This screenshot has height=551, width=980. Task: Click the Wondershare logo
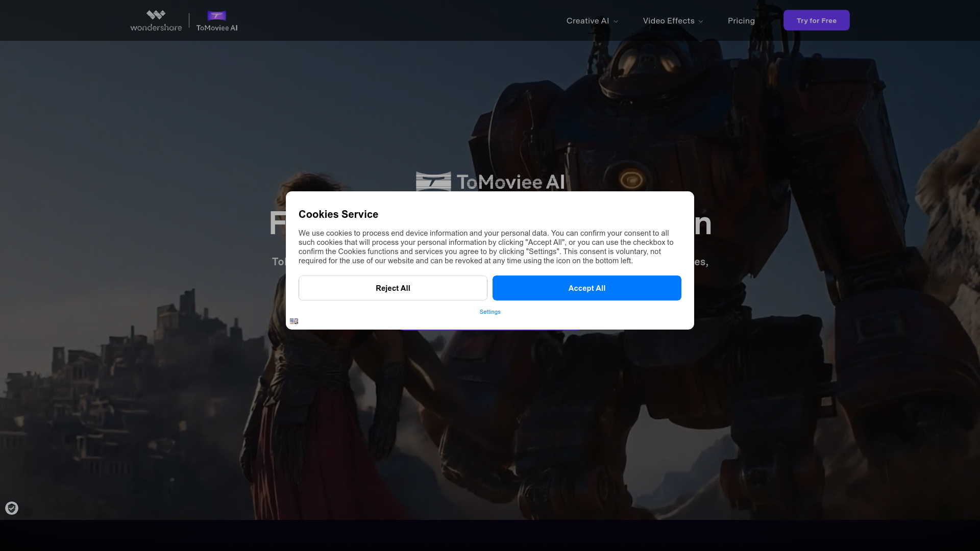click(156, 21)
